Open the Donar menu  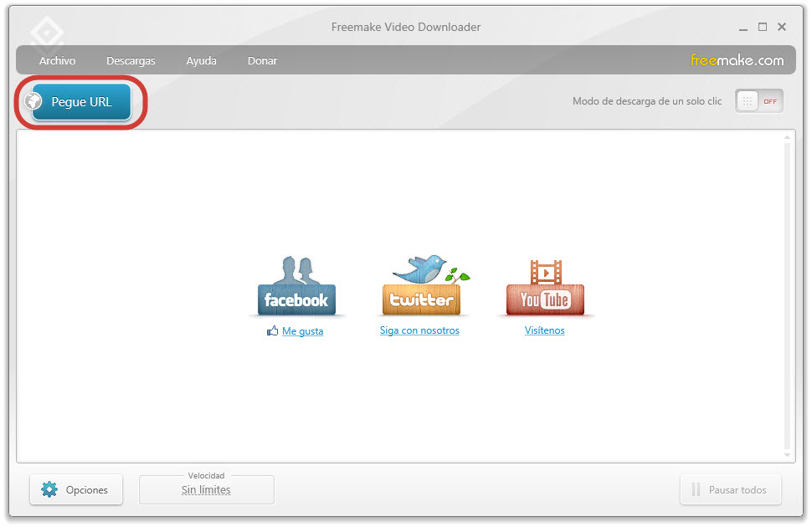pos(262,60)
